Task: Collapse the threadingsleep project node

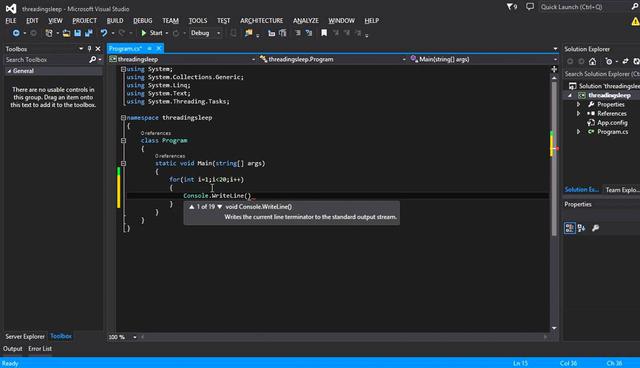Action: click(x=570, y=95)
